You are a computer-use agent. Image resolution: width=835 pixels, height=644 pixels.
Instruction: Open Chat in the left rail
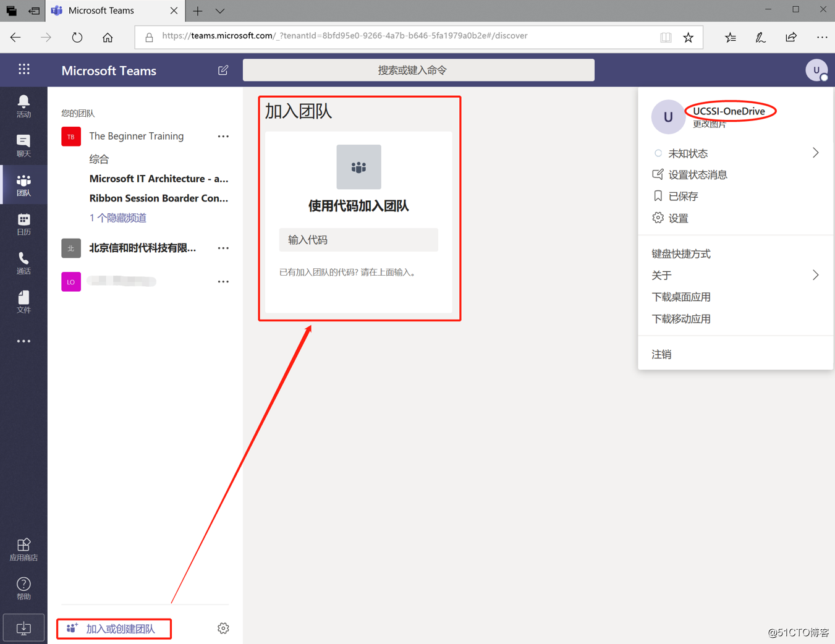23,146
